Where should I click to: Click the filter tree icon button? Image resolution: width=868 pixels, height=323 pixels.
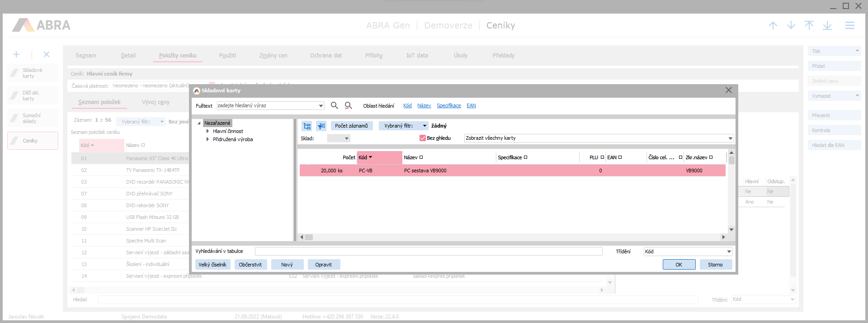(x=321, y=126)
